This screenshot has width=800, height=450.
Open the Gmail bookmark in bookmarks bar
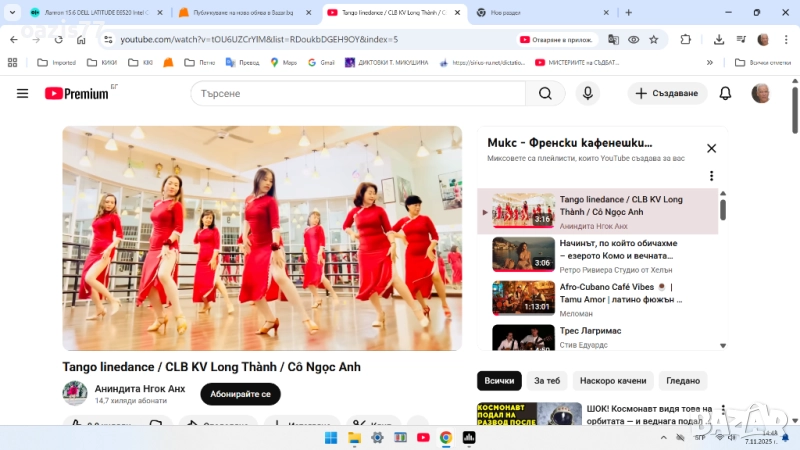click(320, 62)
